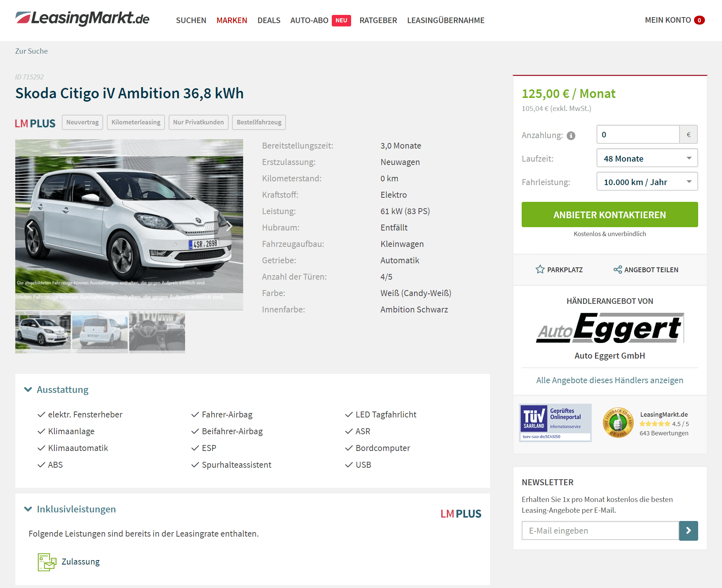This screenshot has height=588, width=722.
Task: Select the interior dashboard thumbnail
Action: (157, 332)
